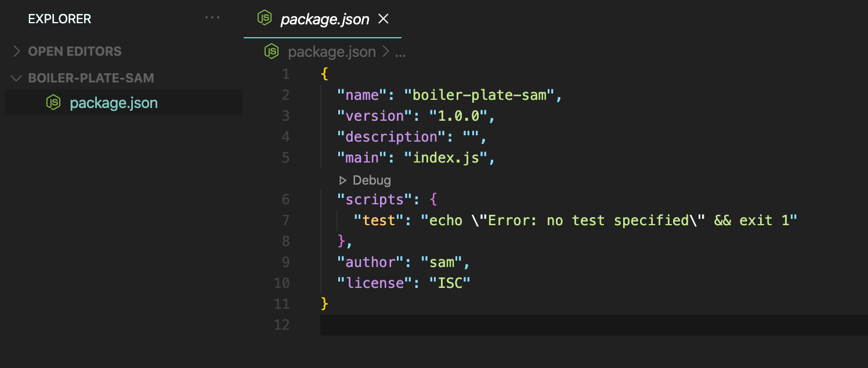The height and width of the screenshot is (368, 868).
Task: Click the package.json breadcrumb label
Action: coord(331,52)
